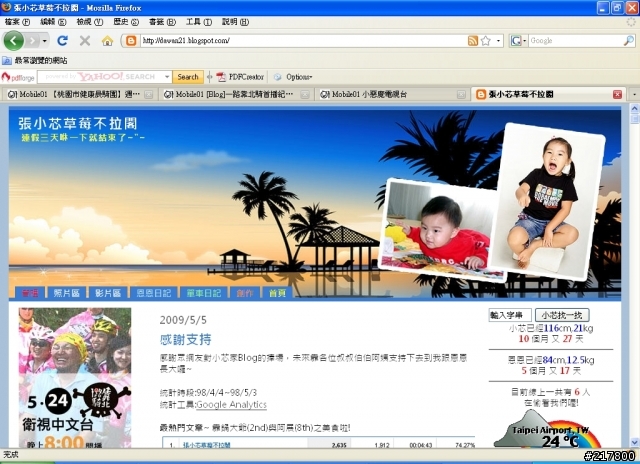This screenshot has height=464, width=640.
Task: Click the 完成 status bar text
Action: [x=11, y=454]
